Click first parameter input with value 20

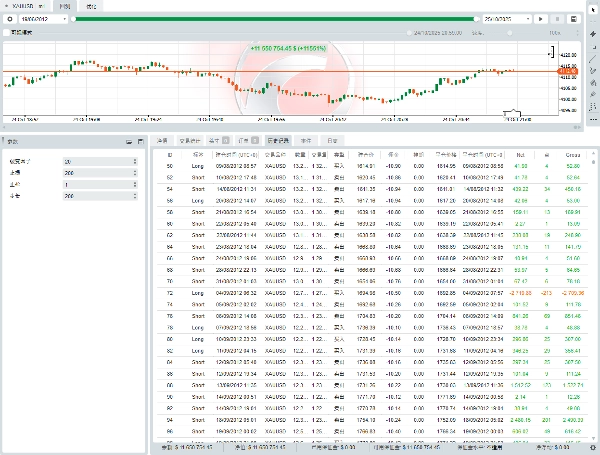coord(97,161)
